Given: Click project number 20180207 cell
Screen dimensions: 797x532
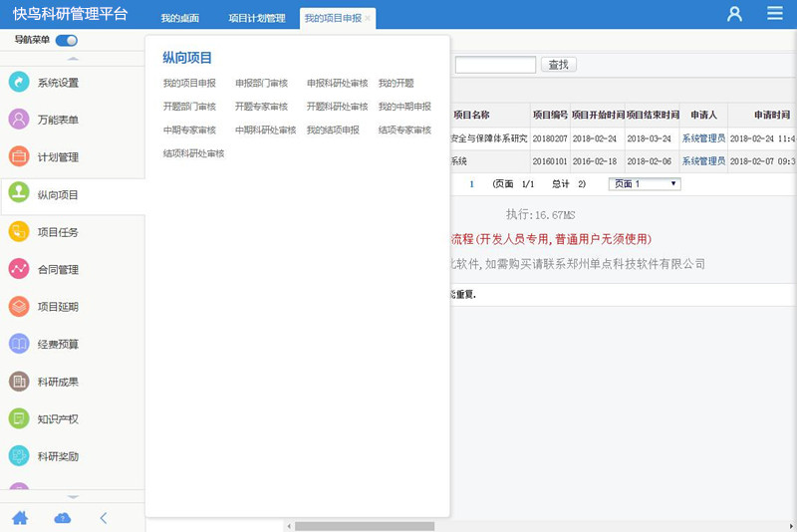Looking at the screenshot, I should (x=550, y=138).
